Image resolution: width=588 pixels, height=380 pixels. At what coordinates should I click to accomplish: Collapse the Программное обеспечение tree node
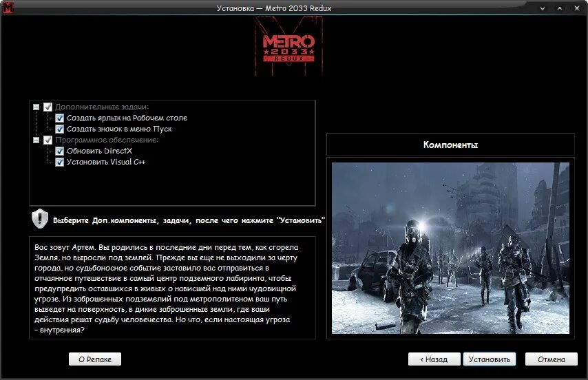click(x=36, y=140)
